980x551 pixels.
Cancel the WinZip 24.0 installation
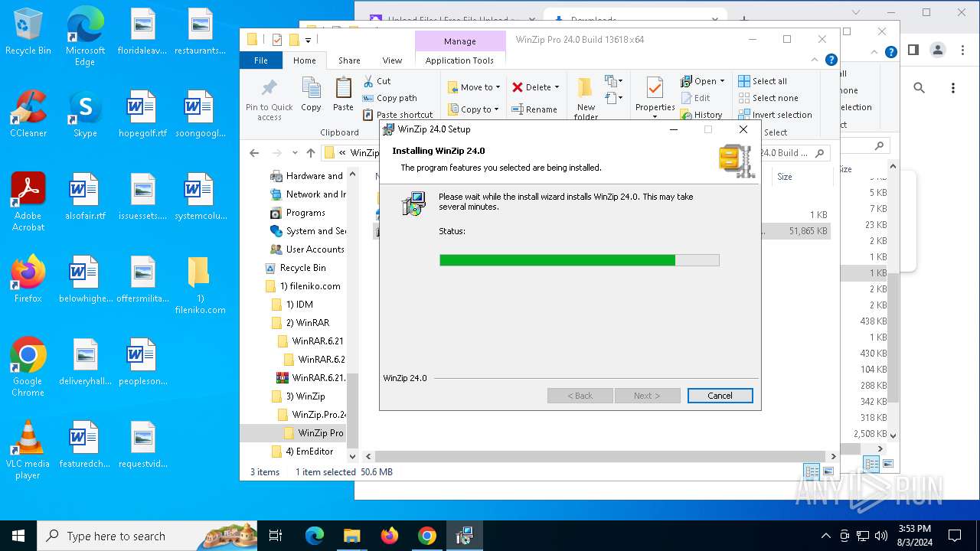pyautogui.click(x=720, y=396)
